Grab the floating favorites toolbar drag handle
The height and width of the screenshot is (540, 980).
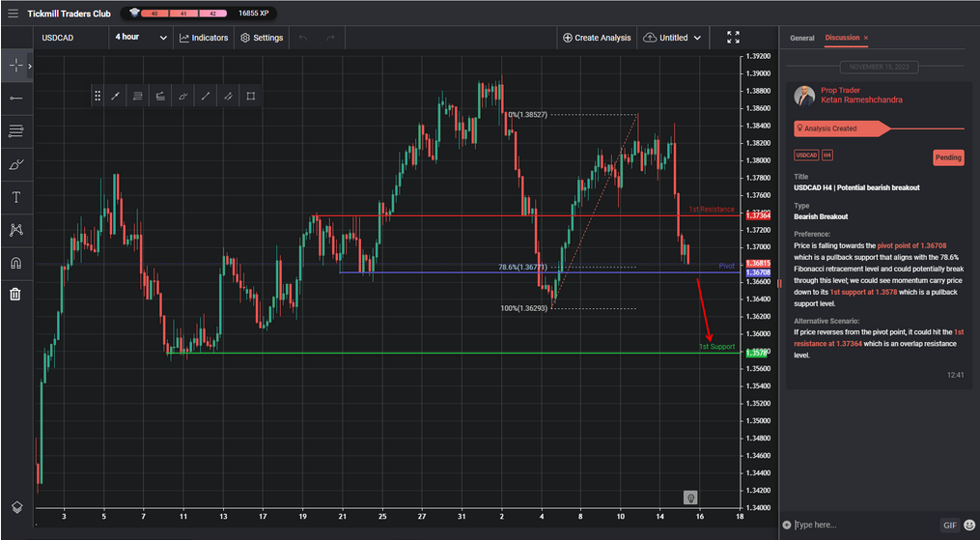(x=98, y=97)
